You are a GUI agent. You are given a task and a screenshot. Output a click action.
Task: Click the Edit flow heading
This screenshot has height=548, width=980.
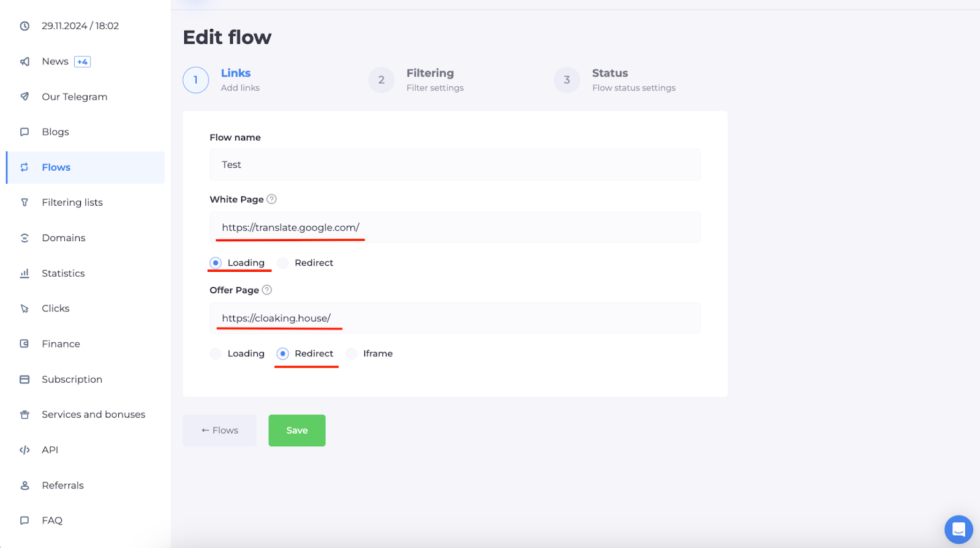click(x=227, y=37)
